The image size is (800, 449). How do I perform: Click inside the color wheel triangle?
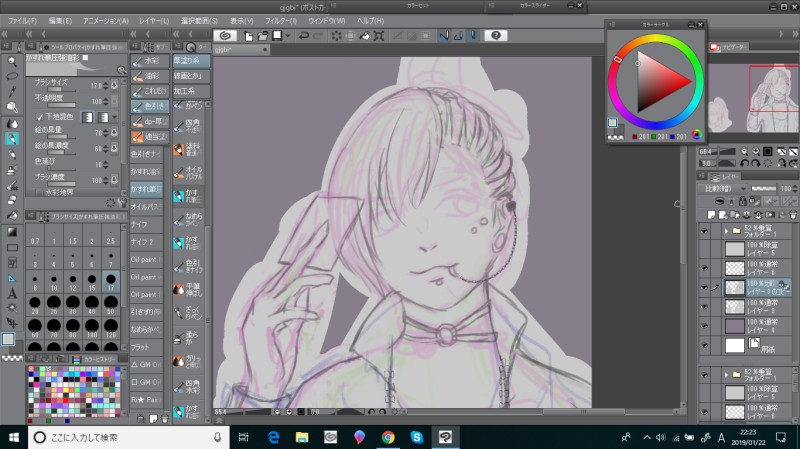coord(659,82)
